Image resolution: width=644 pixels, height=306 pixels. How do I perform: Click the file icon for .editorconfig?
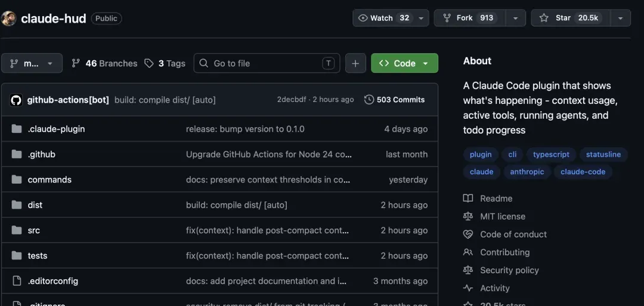point(17,281)
